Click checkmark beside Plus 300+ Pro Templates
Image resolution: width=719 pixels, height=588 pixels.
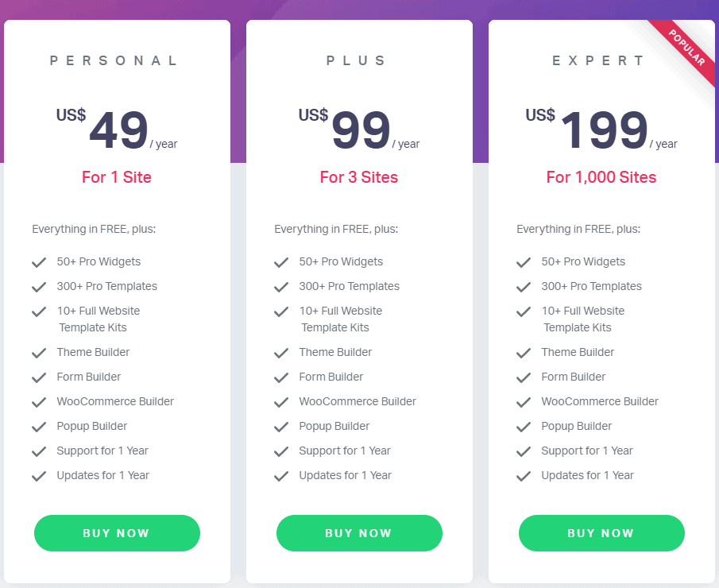pos(281,287)
